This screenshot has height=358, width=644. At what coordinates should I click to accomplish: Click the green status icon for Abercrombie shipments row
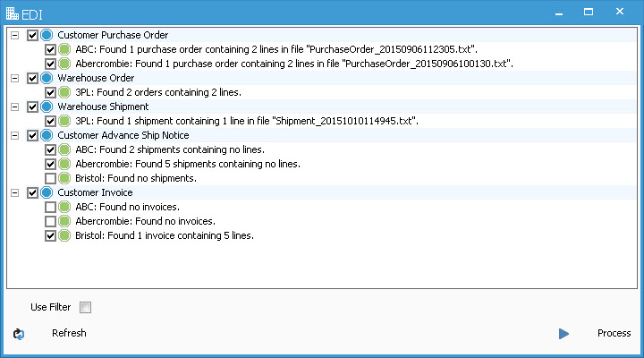(x=64, y=164)
